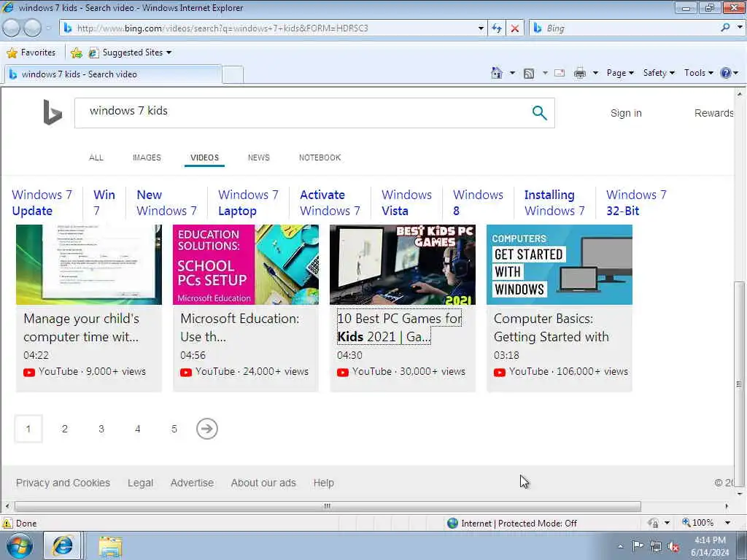Click the Rewards link
The width and height of the screenshot is (747, 560).
coord(713,113)
